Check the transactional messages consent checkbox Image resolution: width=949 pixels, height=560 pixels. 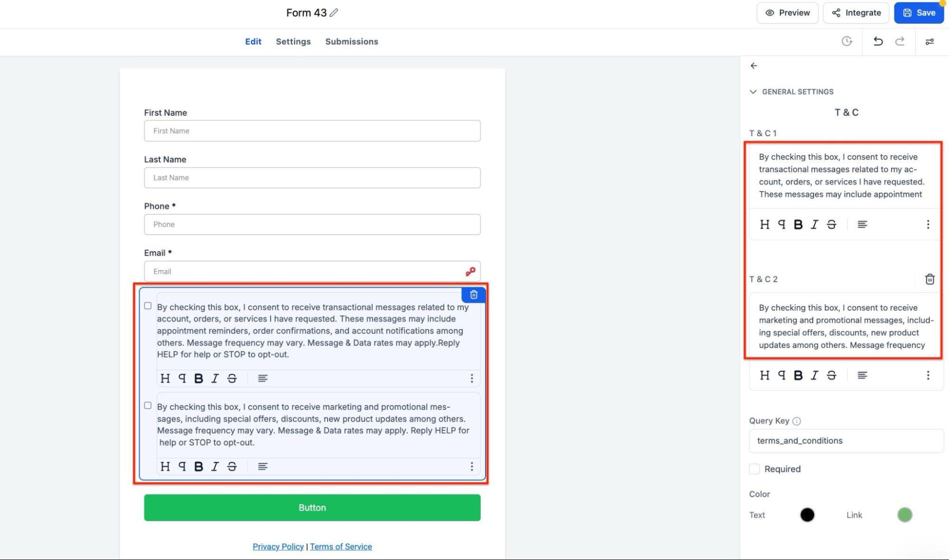coord(148,306)
